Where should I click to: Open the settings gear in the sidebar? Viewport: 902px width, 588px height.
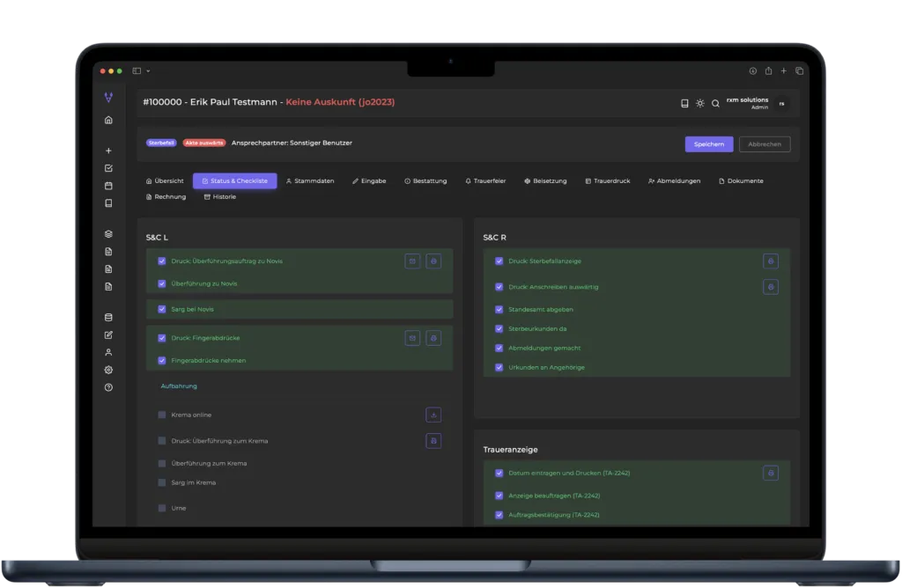click(108, 371)
